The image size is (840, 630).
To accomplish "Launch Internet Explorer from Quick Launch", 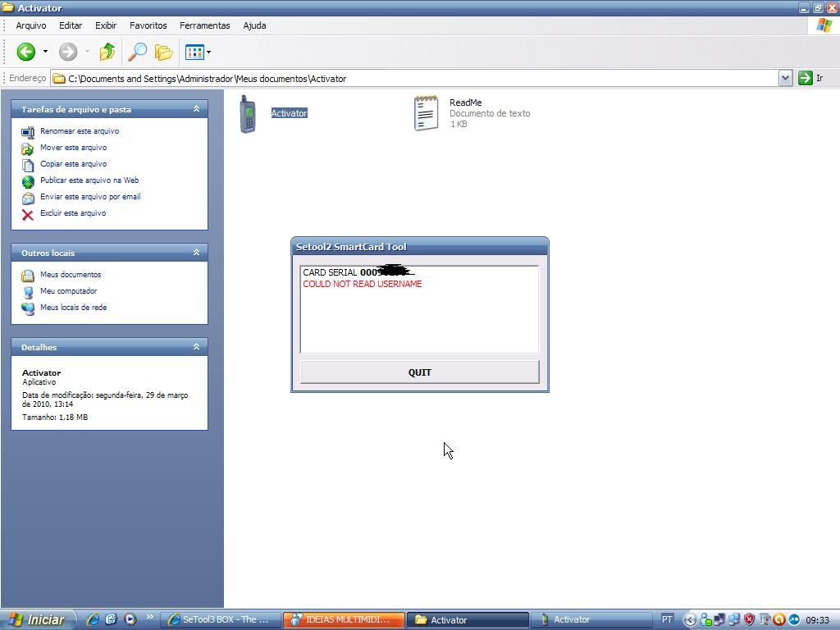I will [x=93, y=619].
